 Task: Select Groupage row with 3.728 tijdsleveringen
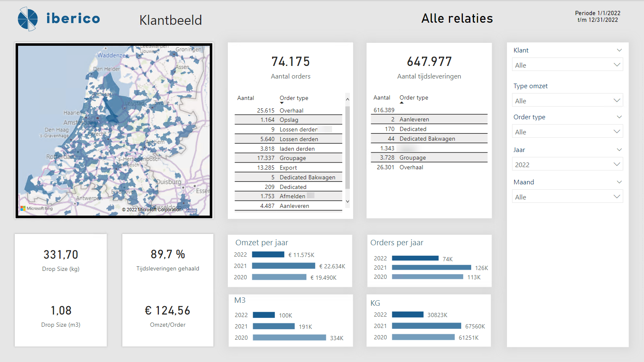coord(429,157)
